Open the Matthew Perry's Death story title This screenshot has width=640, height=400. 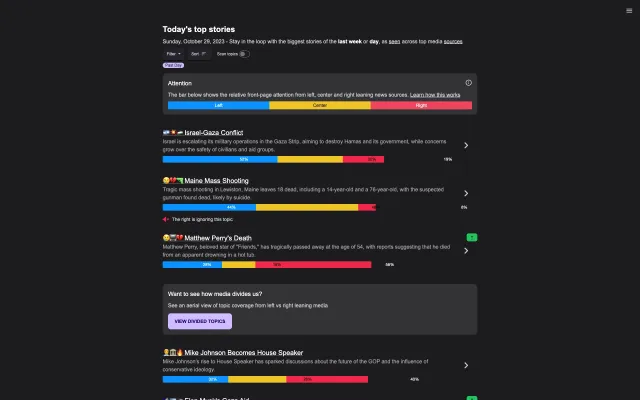tap(219, 238)
